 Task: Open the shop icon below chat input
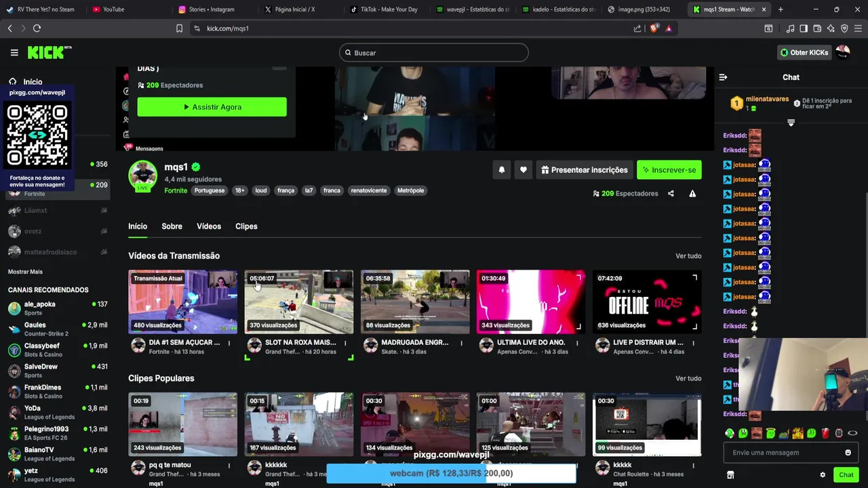730,475
